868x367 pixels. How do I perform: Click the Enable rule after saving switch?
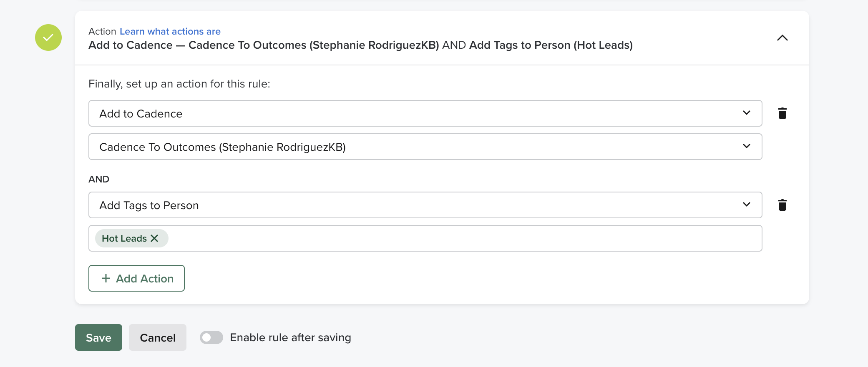[211, 337]
